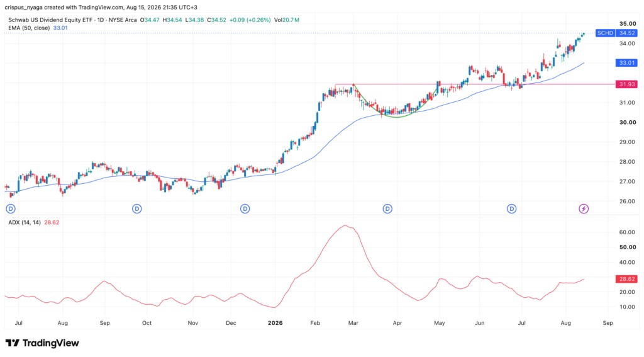This screenshot has width=644, height=357.
Task: Click the +0.09 (+0.26%) change readout
Action: point(250,20)
